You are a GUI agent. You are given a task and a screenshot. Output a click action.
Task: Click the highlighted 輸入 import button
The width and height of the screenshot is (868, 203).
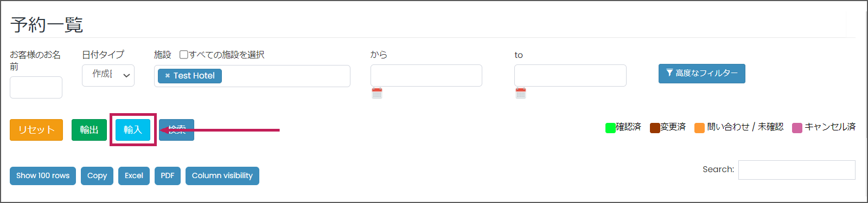(133, 130)
